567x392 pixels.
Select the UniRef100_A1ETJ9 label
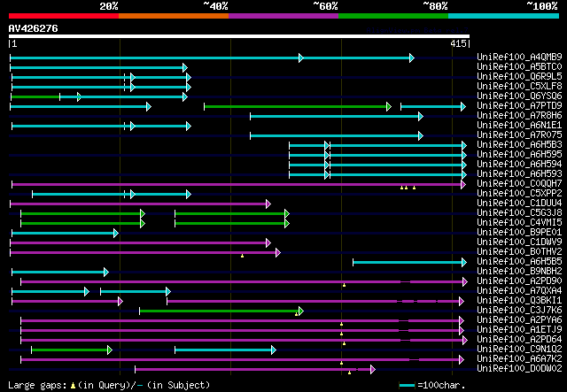point(519,330)
